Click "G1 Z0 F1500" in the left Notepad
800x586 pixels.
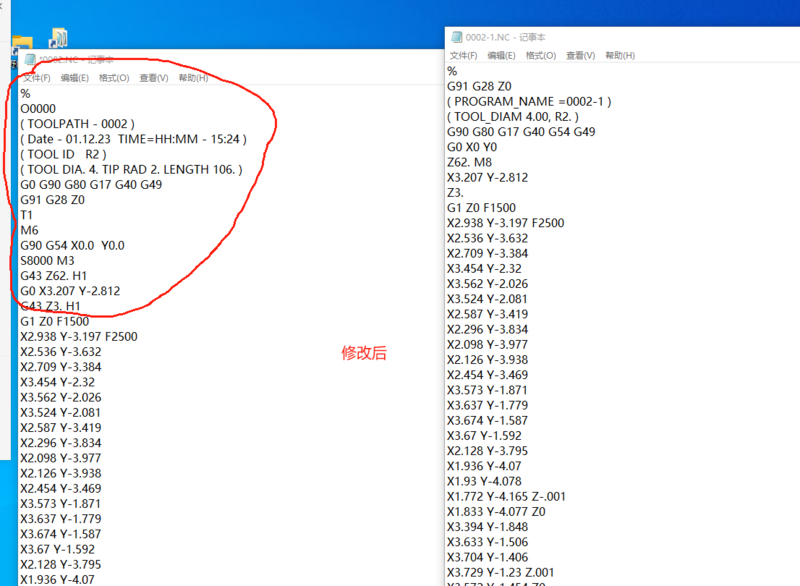pos(55,321)
